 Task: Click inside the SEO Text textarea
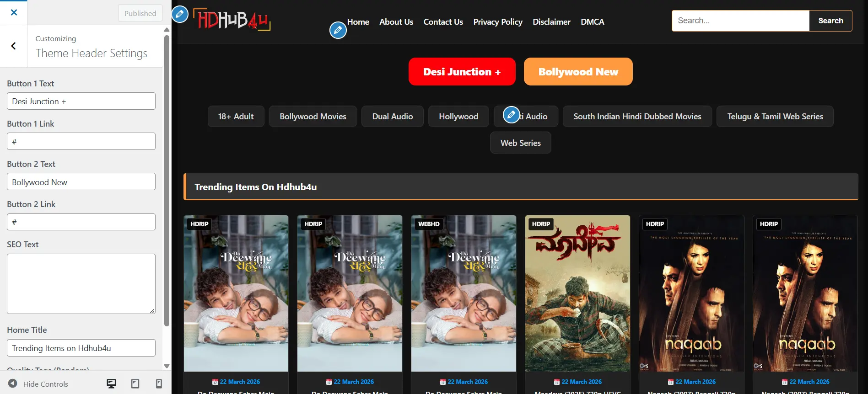[x=81, y=283]
